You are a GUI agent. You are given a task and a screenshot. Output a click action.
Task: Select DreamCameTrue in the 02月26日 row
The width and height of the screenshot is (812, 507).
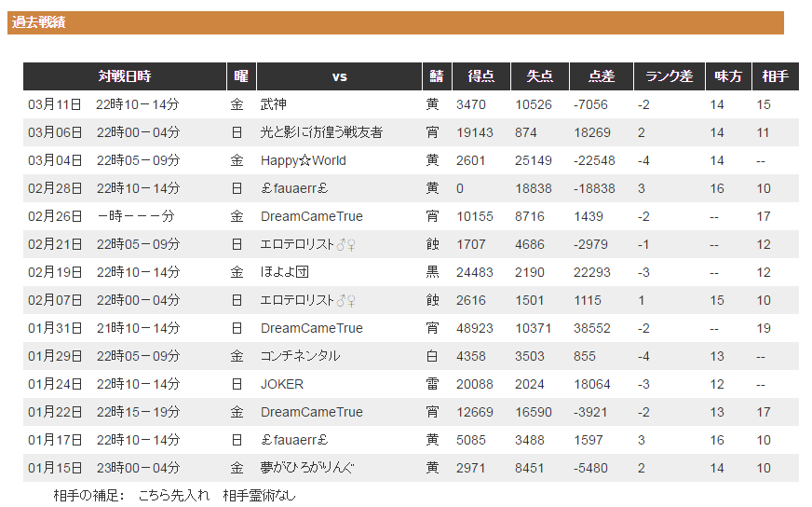pyautogui.click(x=312, y=216)
